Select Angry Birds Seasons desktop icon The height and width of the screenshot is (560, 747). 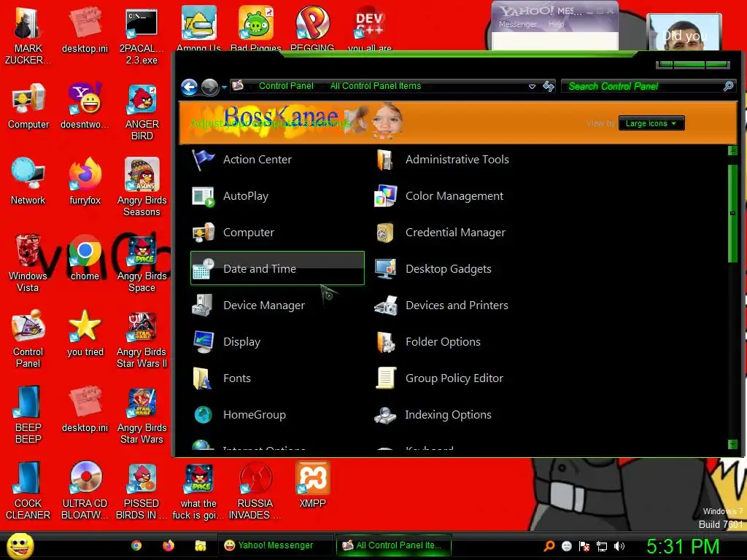point(142,187)
